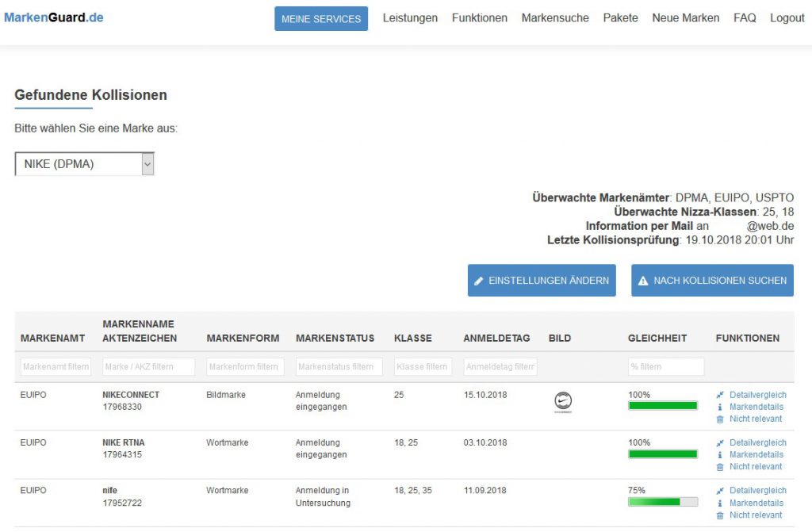Image resolution: width=812 pixels, height=532 pixels.
Task: Sort by the Markenstatus column header
Action: pos(335,339)
